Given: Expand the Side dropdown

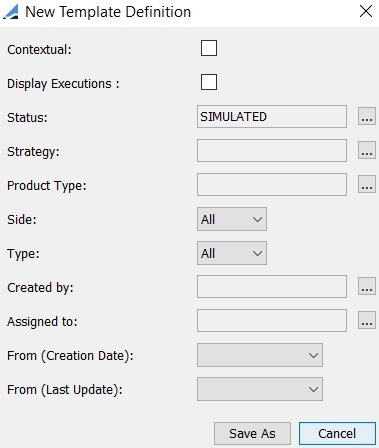Looking at the screenshot, I should pos(232,219).
